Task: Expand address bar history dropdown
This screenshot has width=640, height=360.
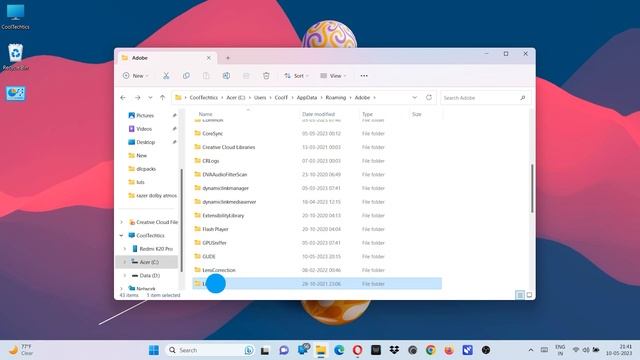Action: (415, 98)
